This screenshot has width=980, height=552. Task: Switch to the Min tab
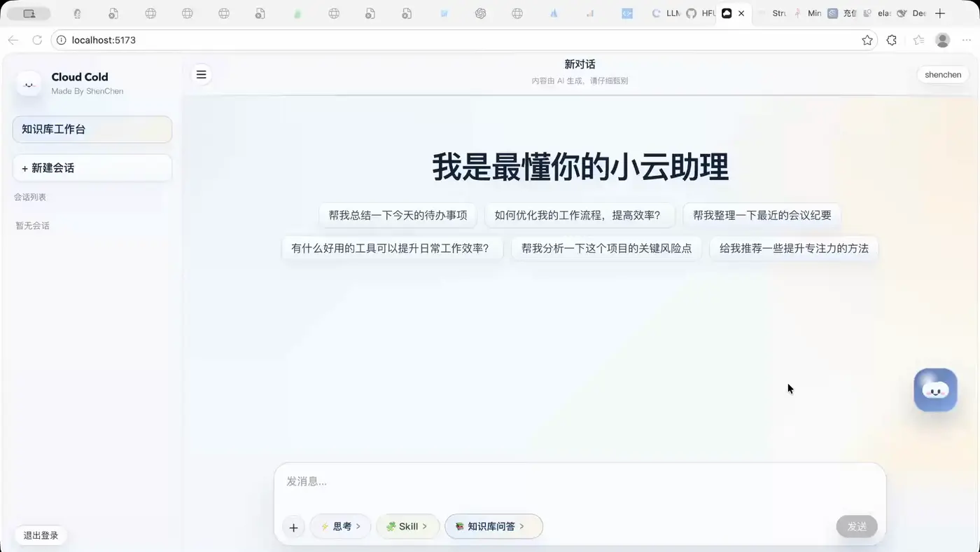[x=806, y=13]
